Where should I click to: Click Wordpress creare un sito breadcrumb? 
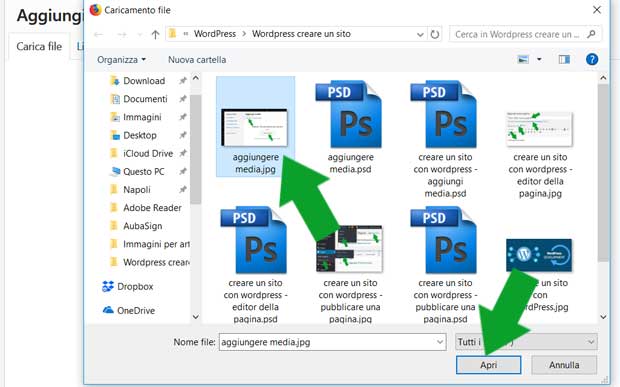click(301, 34)
